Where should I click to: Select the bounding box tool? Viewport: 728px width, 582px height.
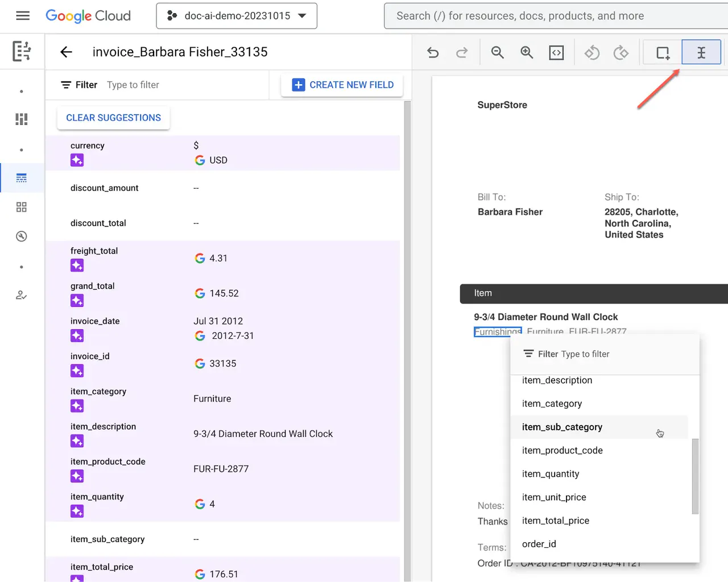pos(663,53)
